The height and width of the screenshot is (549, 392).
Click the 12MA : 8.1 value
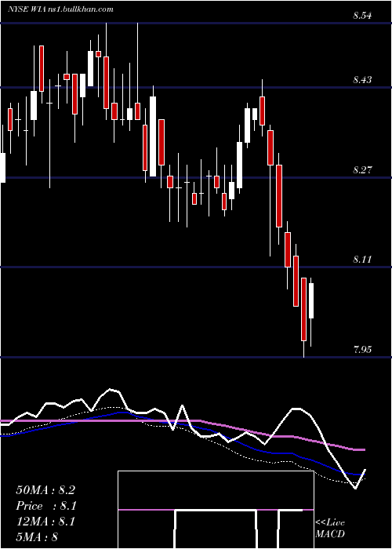point(45,522)
